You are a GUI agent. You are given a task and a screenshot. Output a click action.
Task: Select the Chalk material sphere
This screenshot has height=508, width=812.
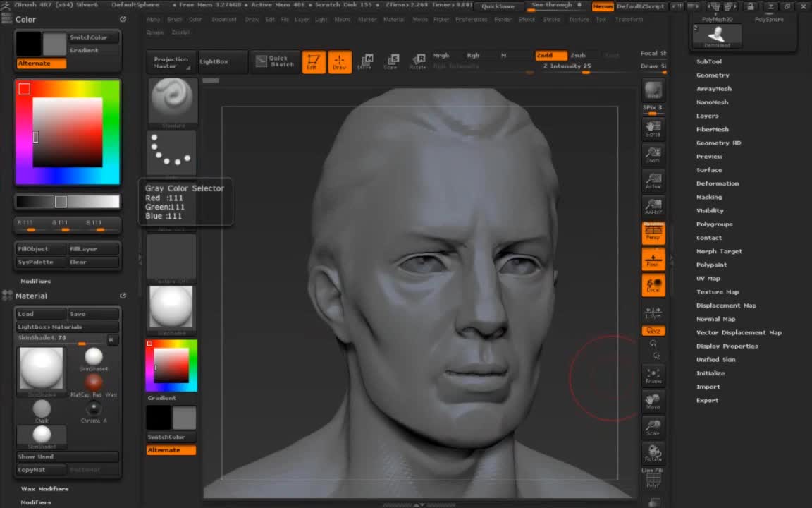42,411
